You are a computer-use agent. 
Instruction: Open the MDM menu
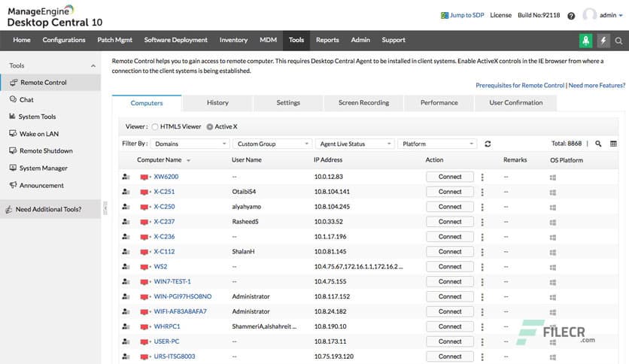(268, 40)
